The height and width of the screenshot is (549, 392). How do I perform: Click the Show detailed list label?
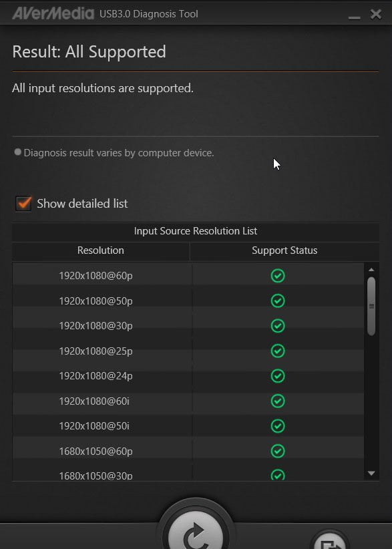point(82,204)
